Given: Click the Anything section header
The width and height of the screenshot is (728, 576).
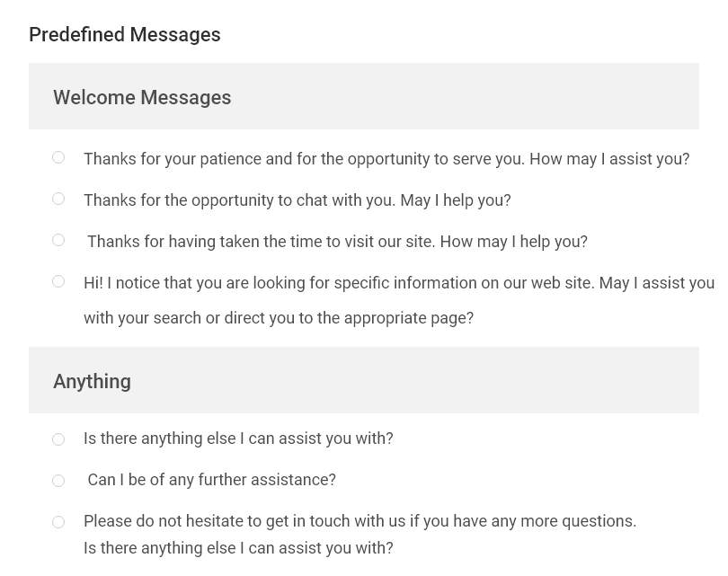Looking at the screenshot, I should click(x=92, y=380).
